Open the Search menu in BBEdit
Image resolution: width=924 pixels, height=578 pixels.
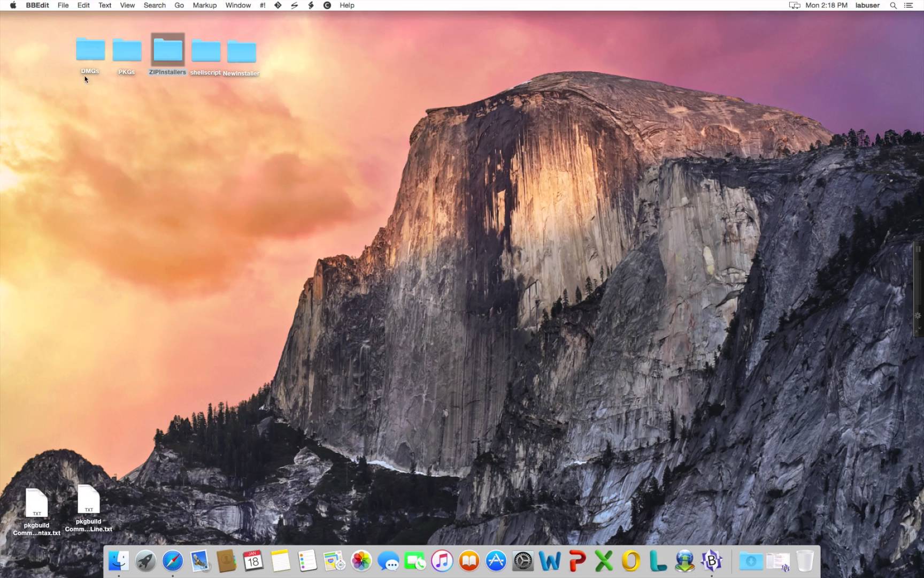(x=155, y=5)
